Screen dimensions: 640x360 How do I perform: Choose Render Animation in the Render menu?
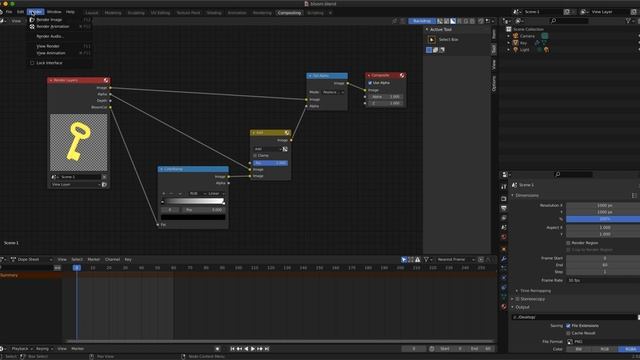[60, 27]
